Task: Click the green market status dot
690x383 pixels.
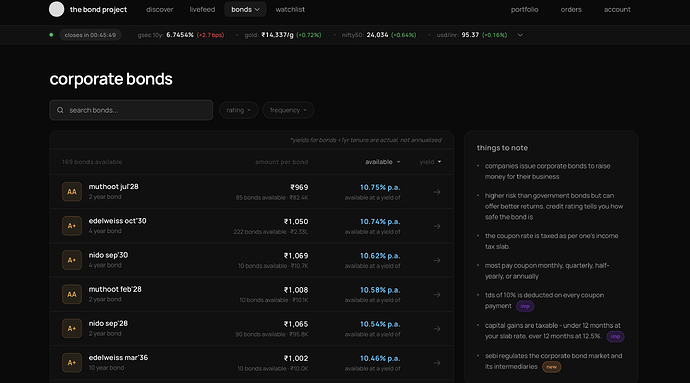Action: click(x=51, y=35)
